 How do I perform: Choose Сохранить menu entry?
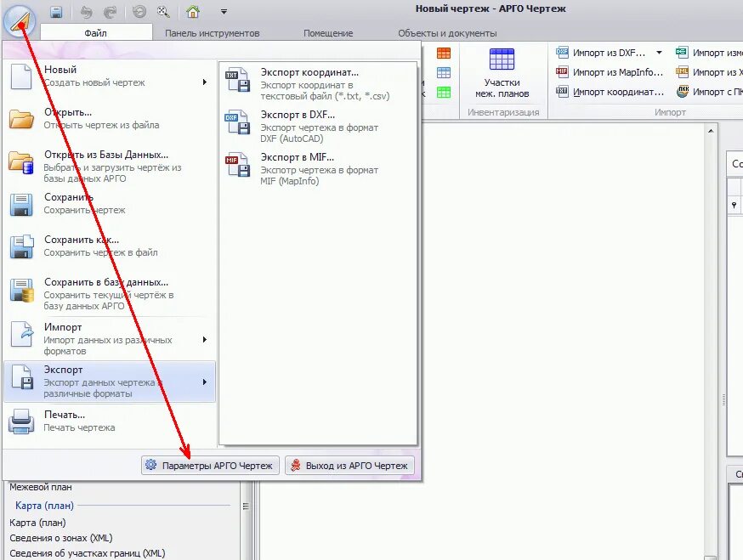[x=109, y=203]
